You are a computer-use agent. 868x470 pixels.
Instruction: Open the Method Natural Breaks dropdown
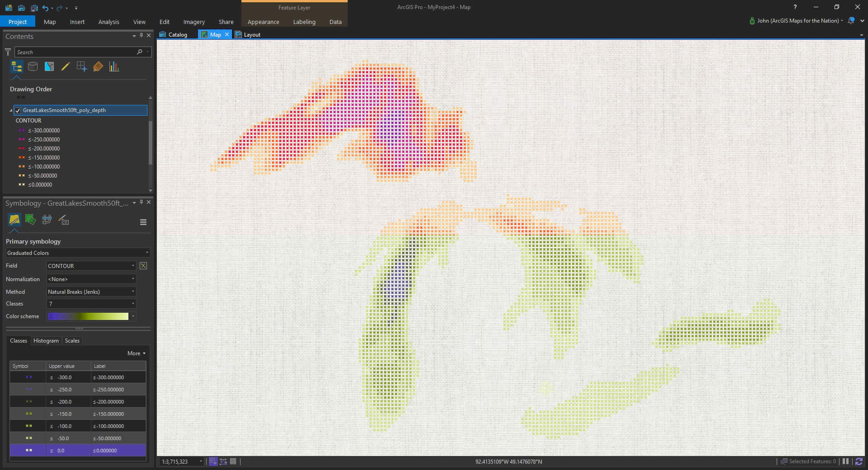pos(91,291)
